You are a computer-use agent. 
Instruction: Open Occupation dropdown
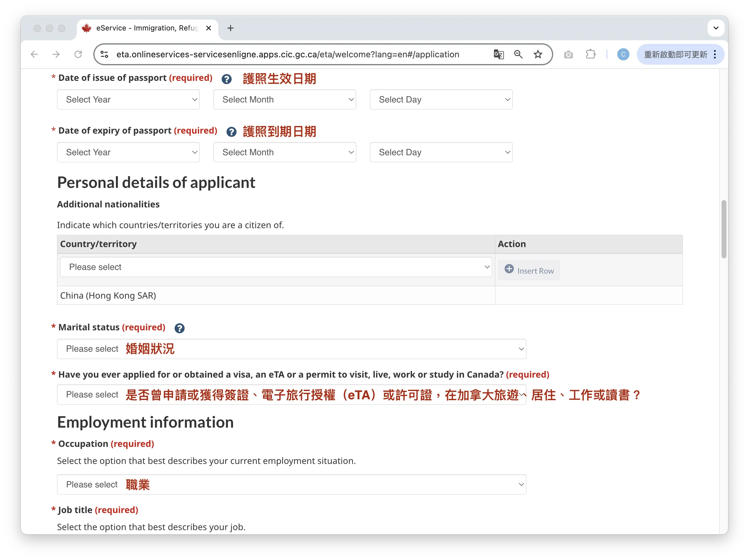(292, 484)
